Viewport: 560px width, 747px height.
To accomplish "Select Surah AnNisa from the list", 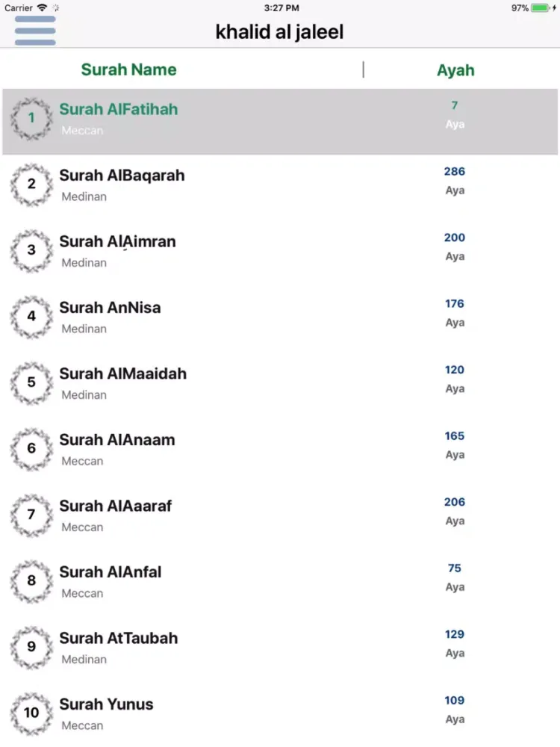I will point(110,308).
